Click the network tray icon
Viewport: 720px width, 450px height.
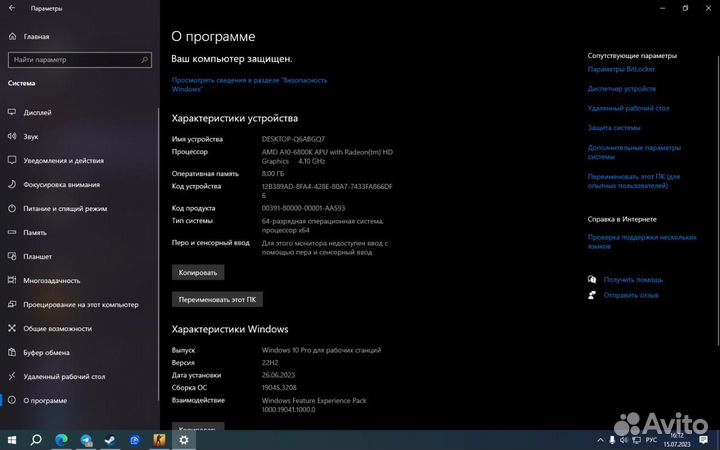pyautogui.click(x=636, y=440)
